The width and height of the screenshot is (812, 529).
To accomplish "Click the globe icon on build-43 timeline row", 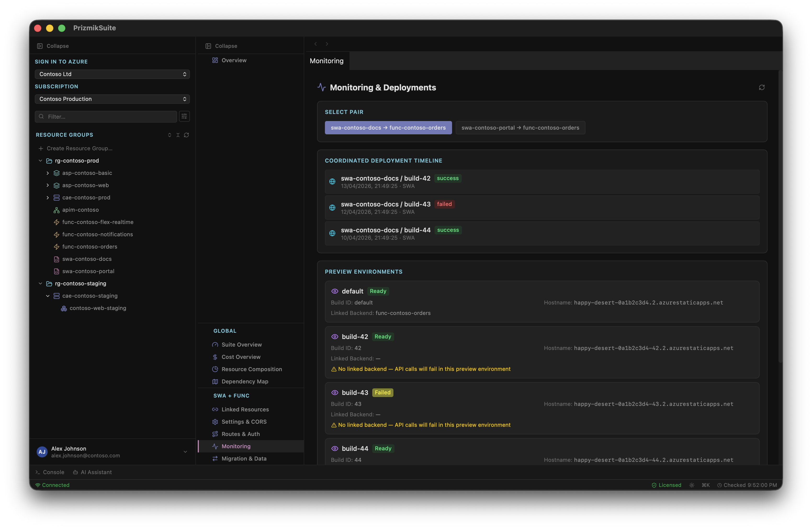I will click(332, 208).
